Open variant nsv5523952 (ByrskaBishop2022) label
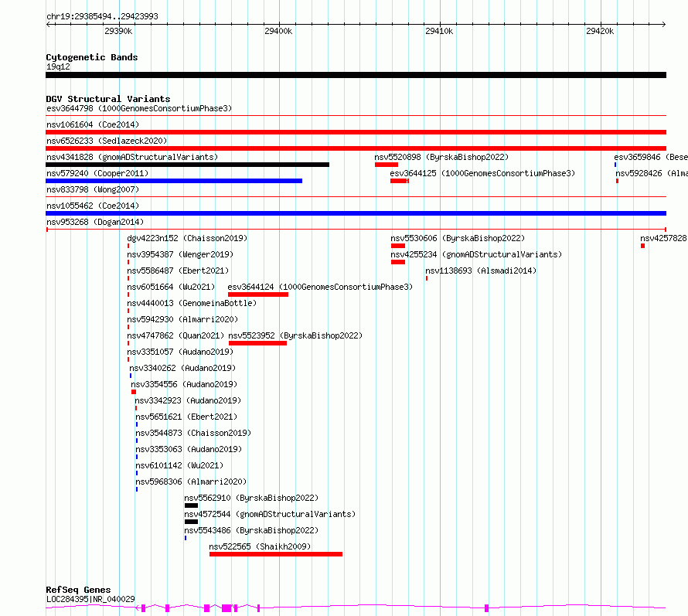The width and height of the screenshot is (688, 616). point(295,335)
